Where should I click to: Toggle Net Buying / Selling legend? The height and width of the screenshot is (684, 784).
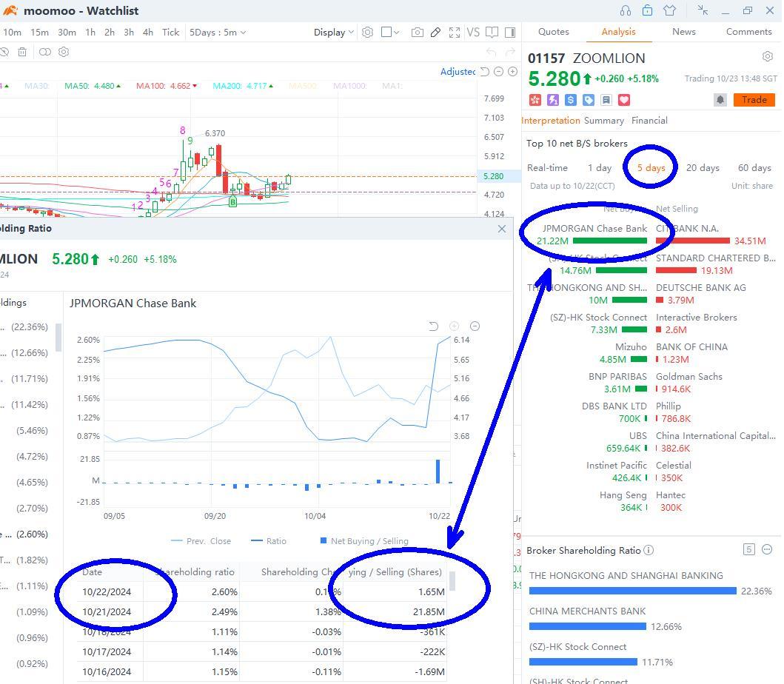pos(364,541)
